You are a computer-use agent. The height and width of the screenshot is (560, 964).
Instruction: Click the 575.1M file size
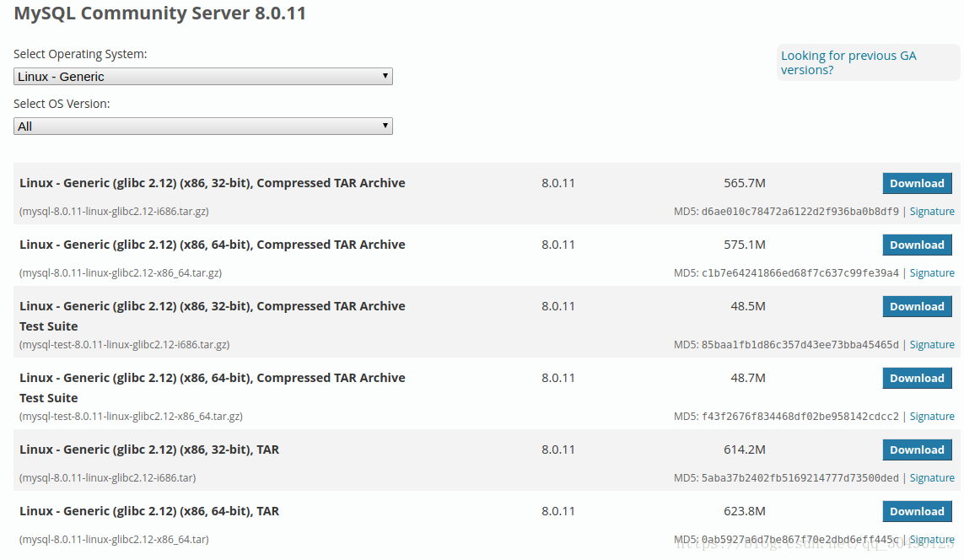[x=745, y=245]
